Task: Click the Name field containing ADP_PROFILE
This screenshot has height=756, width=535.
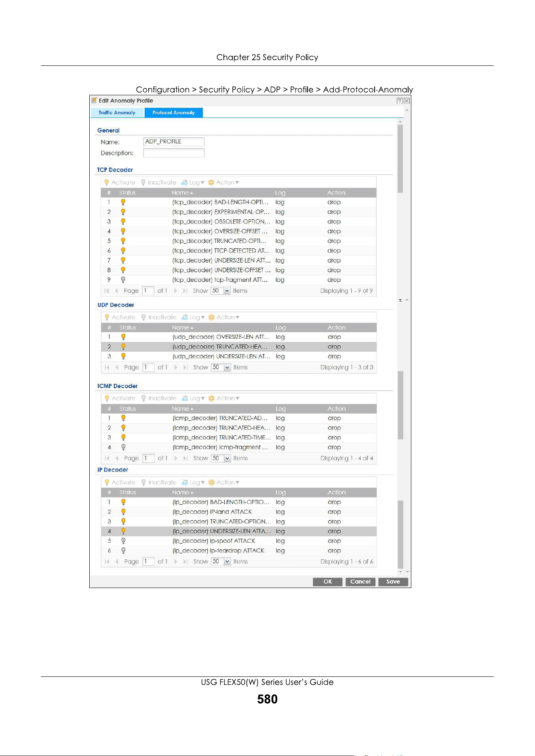Action: pyautogui.click(x=174, y=141)
